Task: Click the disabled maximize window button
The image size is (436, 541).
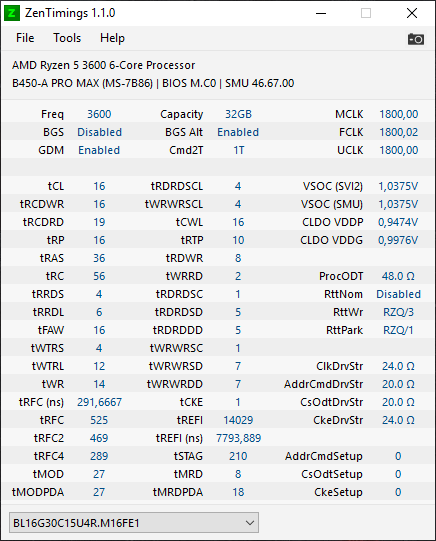Action: (366, 13)
